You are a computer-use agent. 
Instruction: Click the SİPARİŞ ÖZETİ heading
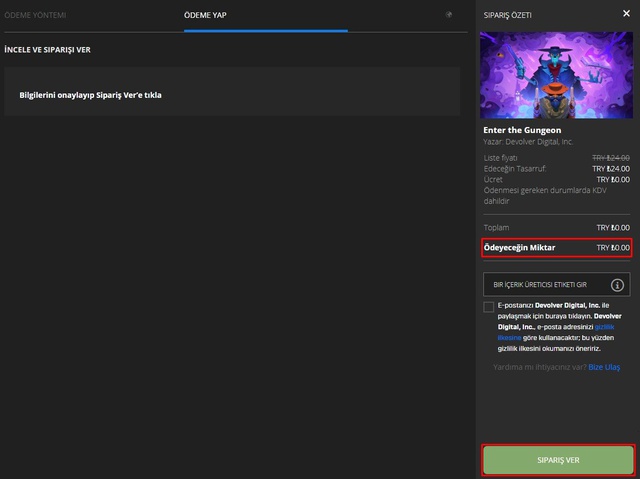click(507, 15)
